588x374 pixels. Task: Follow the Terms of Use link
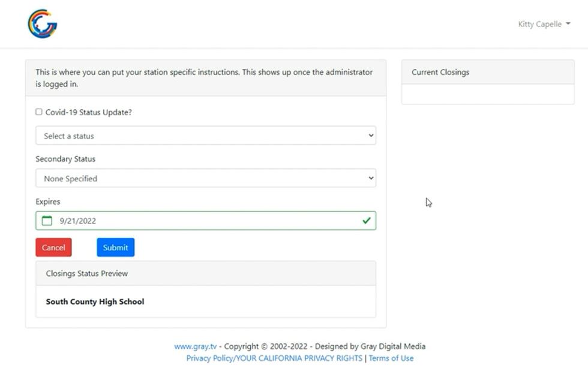[391, 358]
